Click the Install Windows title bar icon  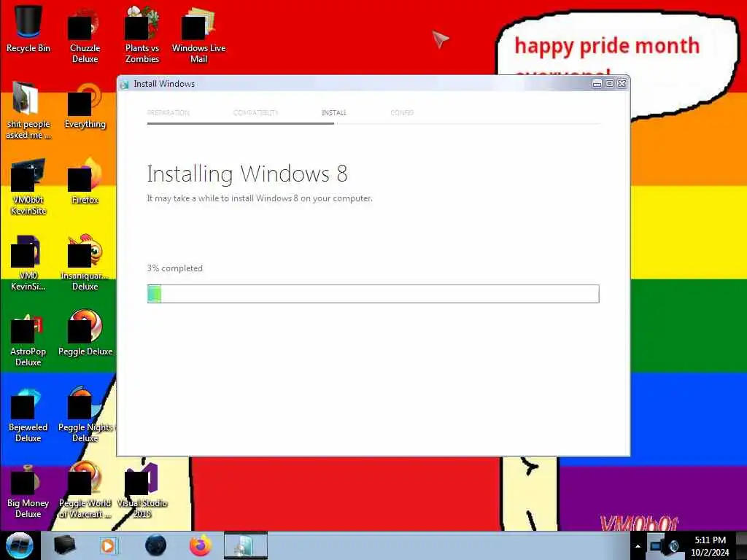125,85
